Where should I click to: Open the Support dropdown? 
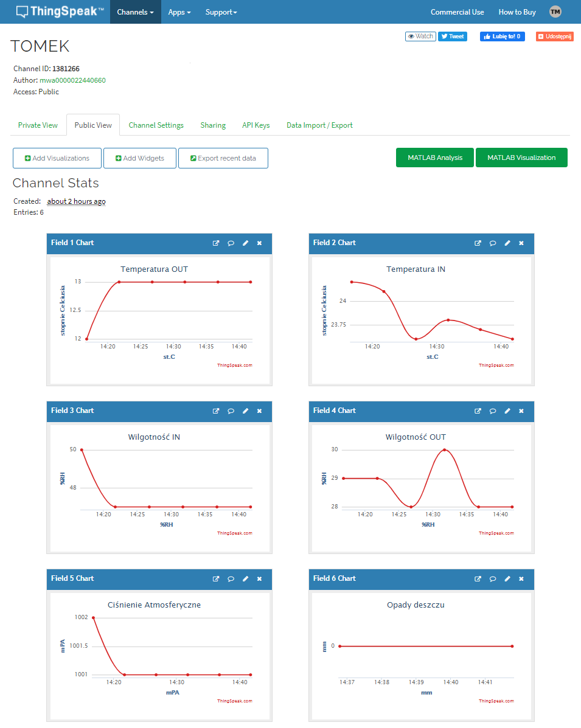click(x=220, y=12)
